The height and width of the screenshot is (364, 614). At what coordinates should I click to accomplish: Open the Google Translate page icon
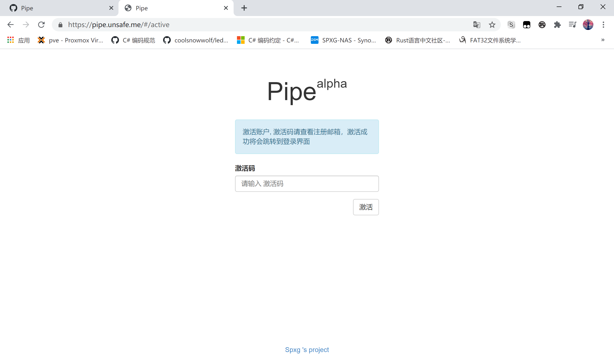[477, 24]
